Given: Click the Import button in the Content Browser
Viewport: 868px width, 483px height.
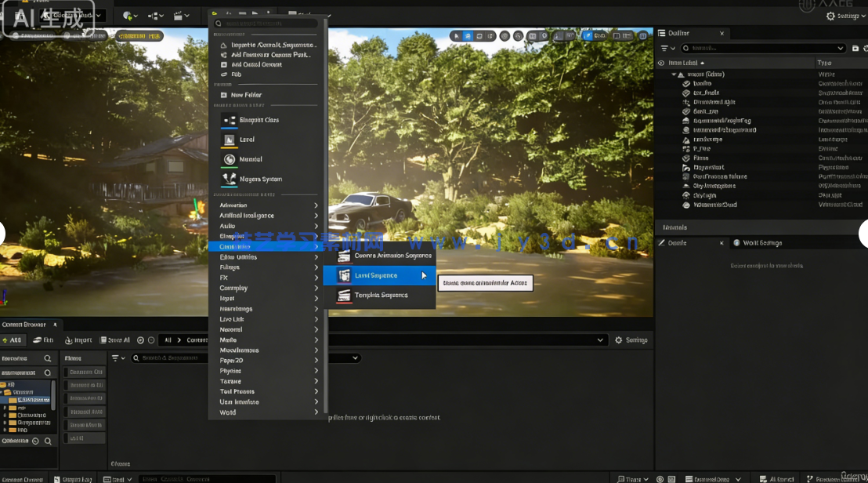Looking at the screenshot, I should (78, 340).
